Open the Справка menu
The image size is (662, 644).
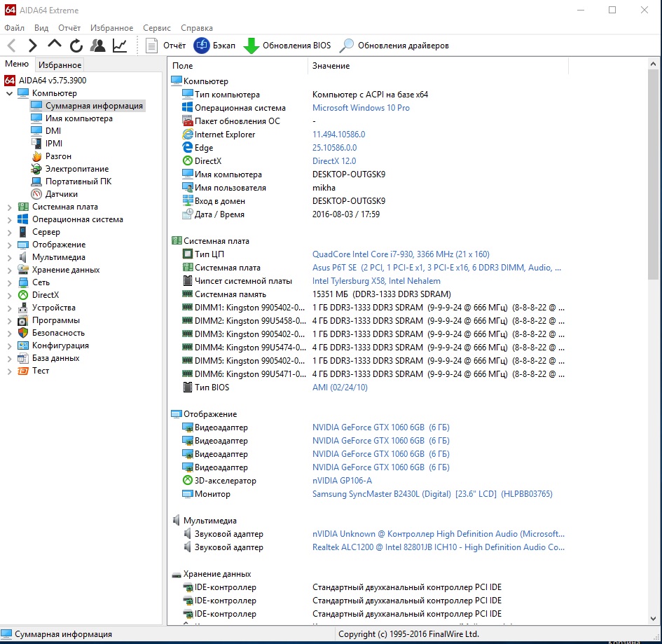(x=197, y=28)
